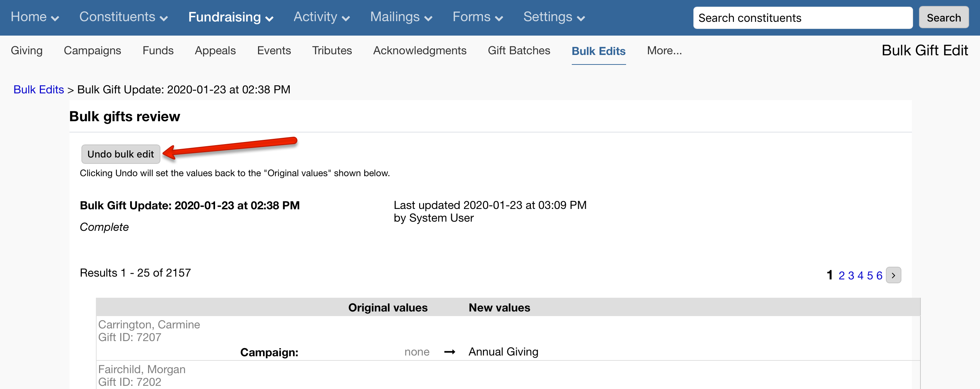Click the current page number 1
The width and height of the screenshot is (980, 389).
[x=830, y=275]
